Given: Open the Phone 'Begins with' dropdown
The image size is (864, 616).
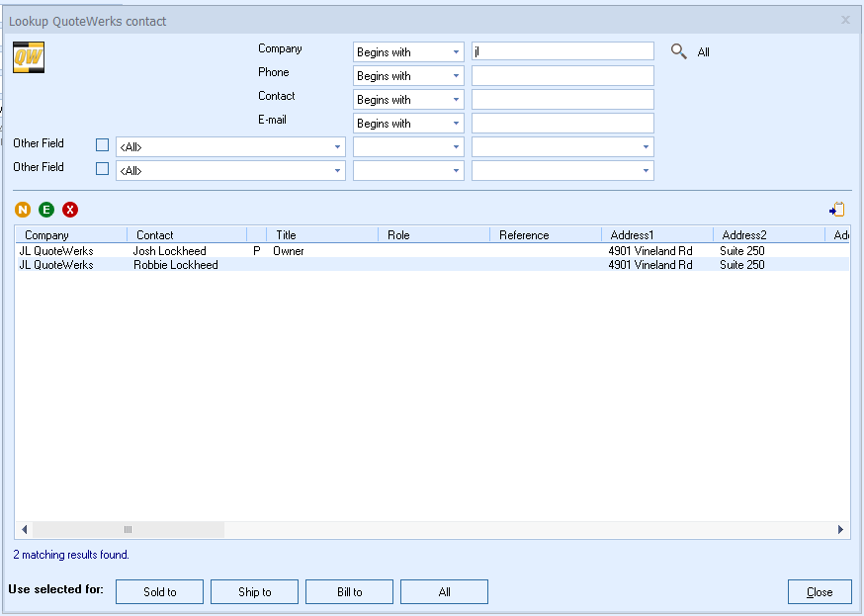Looking at the screenshot, I should tap(408, 76).
